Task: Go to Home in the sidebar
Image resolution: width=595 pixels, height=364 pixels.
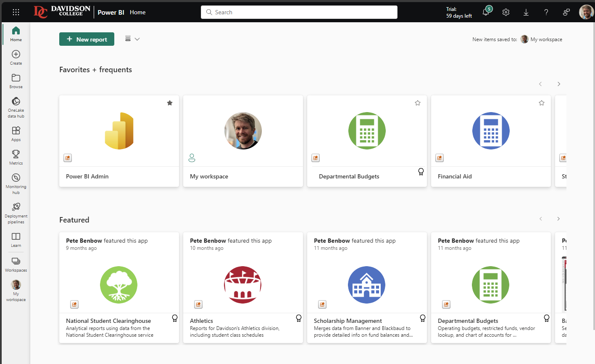Action: (x=16, y=34)
